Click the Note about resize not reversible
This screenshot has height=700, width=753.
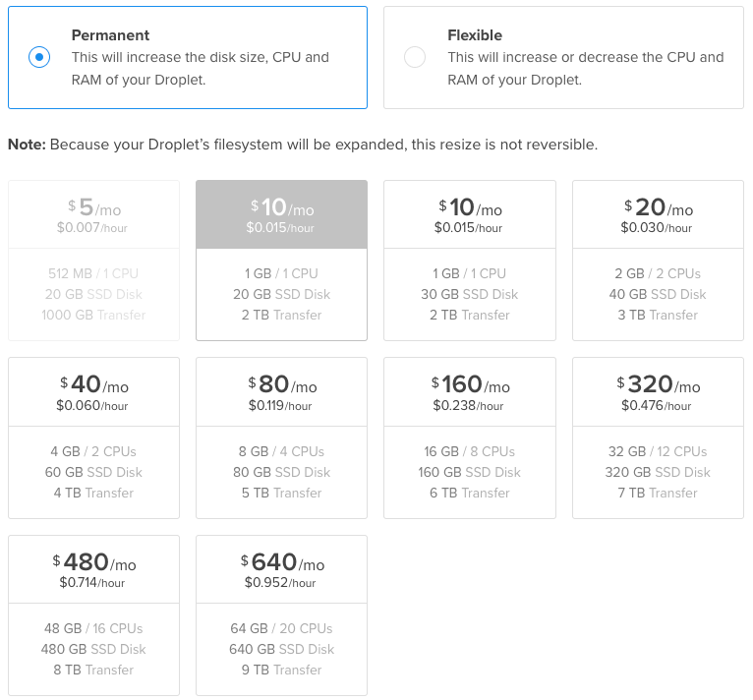coord(302,145)
